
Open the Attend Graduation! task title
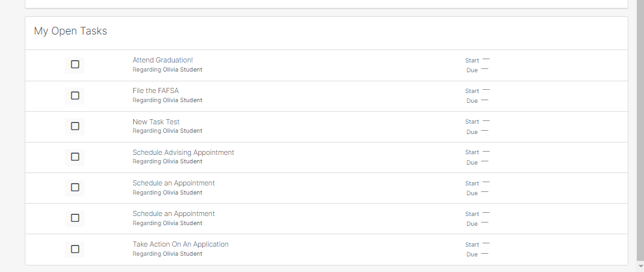[162, 60]
